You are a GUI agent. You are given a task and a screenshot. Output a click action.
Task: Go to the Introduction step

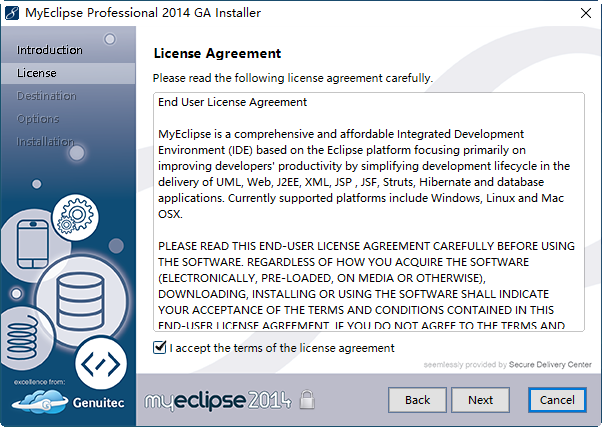(50, 50)
